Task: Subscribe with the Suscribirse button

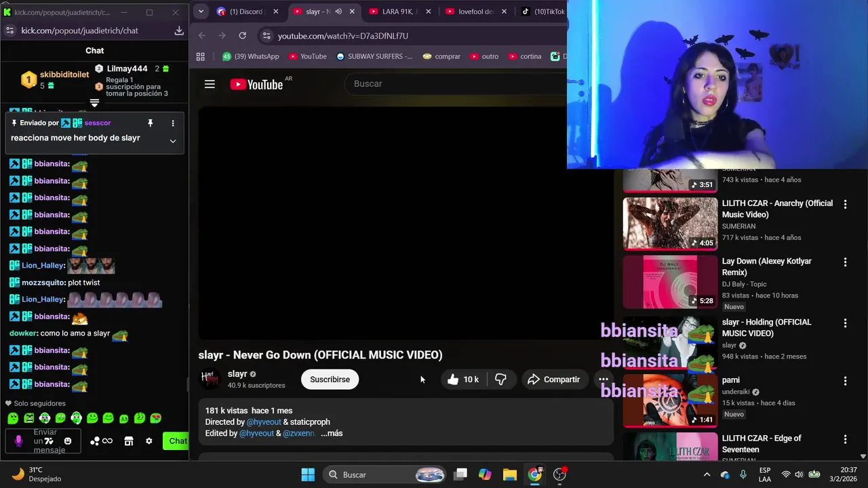Action: click(x=330, y=380)
